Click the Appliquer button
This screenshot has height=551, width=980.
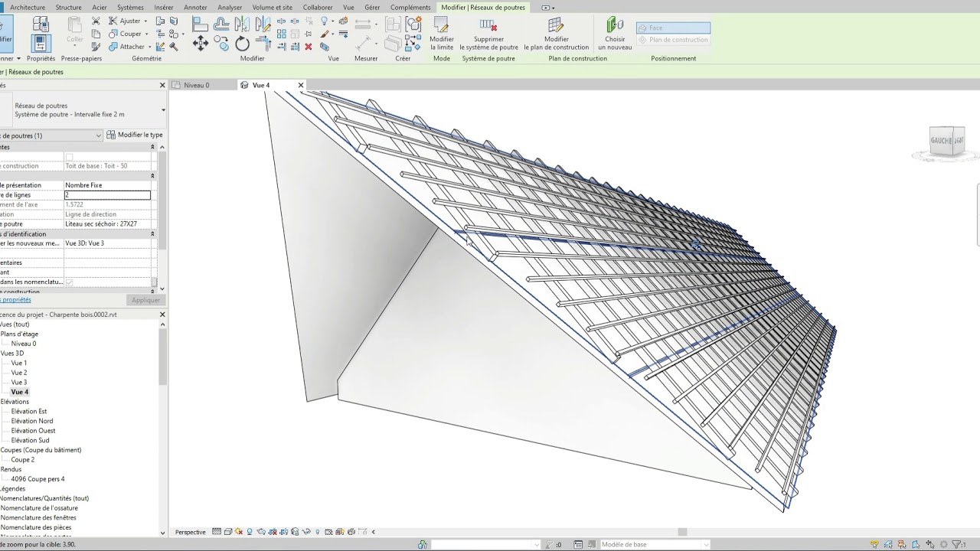145,300
